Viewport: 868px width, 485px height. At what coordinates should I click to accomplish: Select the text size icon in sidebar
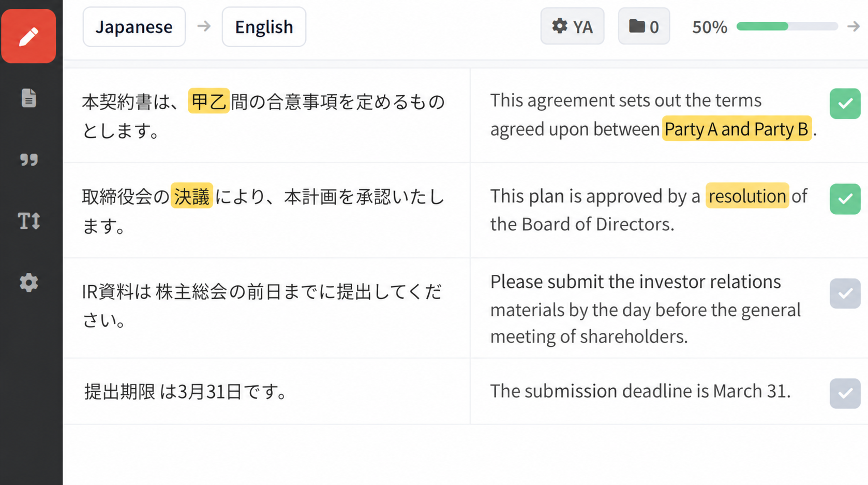pyautogui.click(x=29, y=221)
